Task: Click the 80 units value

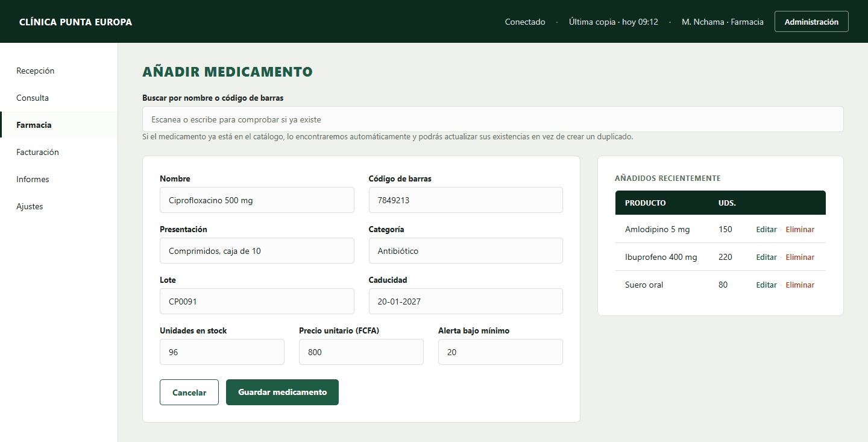Action: click(x=723, y=285)
